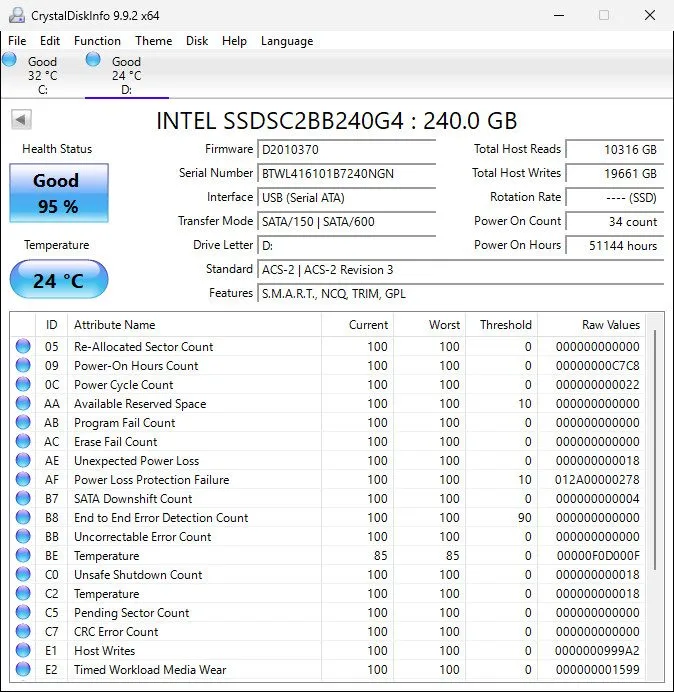Screen dimensions: 674x692
Task: Click the status orb for C2 Temperature row
Action: 23,593
